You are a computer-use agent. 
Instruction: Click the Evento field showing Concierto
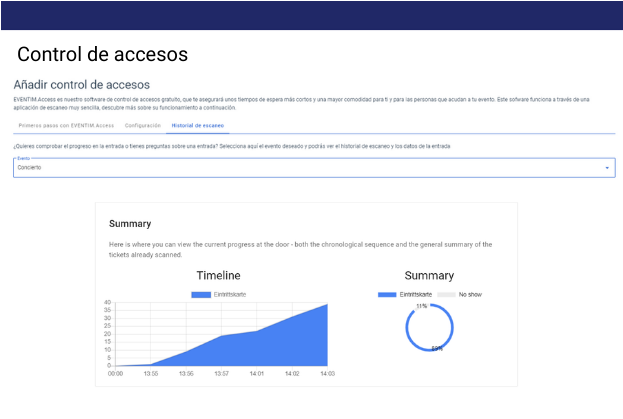pos(300,168)
